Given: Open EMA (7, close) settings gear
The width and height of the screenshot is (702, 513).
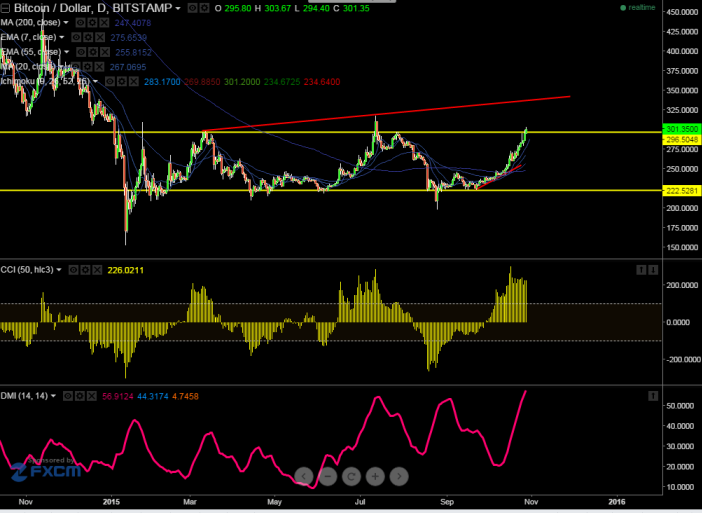Looking at the screenshot, I should 88,37.
